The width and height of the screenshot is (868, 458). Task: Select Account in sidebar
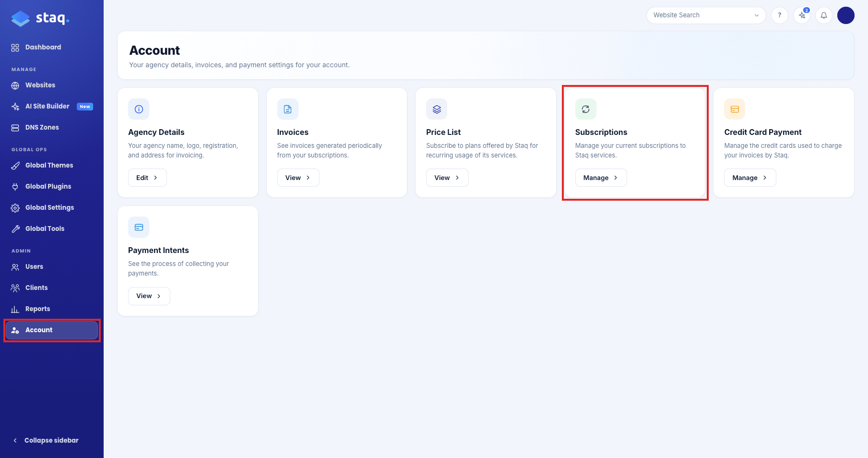click(x=52, y=330)
